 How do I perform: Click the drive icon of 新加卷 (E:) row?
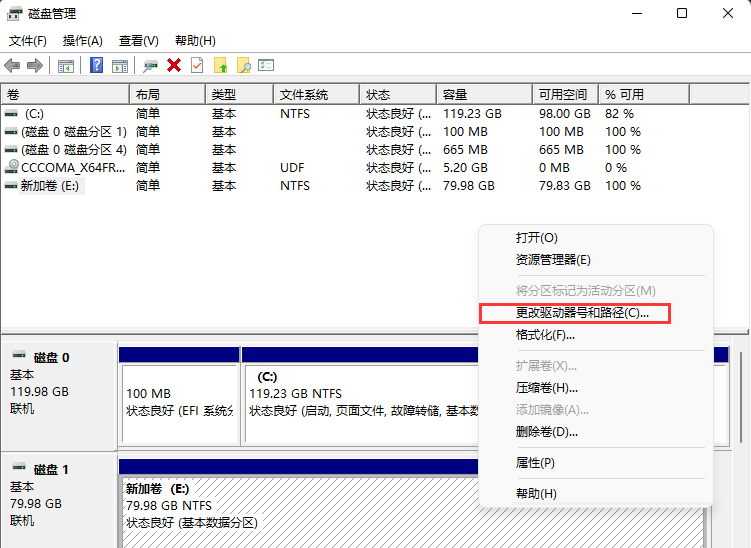click(x=11, y=186)
